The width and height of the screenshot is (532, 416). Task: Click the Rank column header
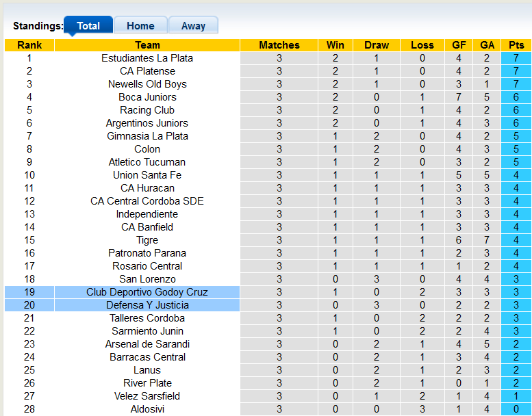pyautogui.click(x=29, y=45)
